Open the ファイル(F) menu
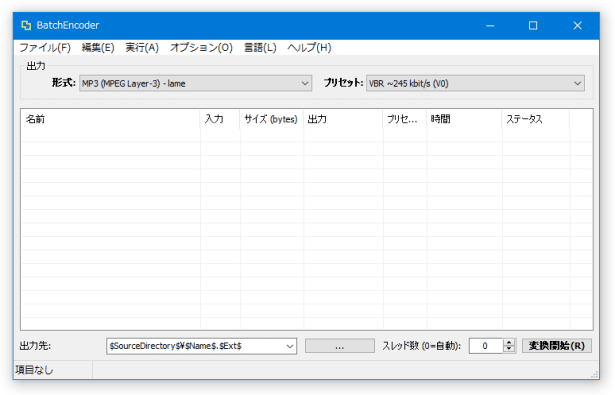This screenshot has height=395, width=615. [x=45, y=48]
